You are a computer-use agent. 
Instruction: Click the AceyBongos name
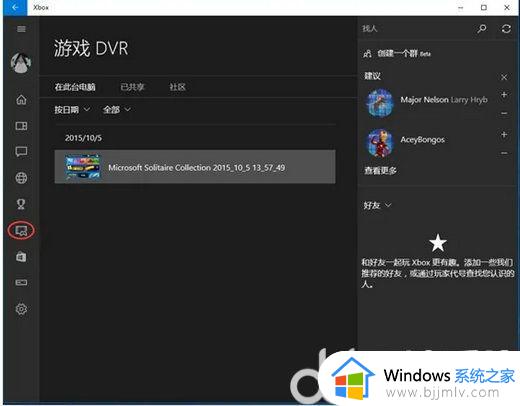tap(422, 140)
